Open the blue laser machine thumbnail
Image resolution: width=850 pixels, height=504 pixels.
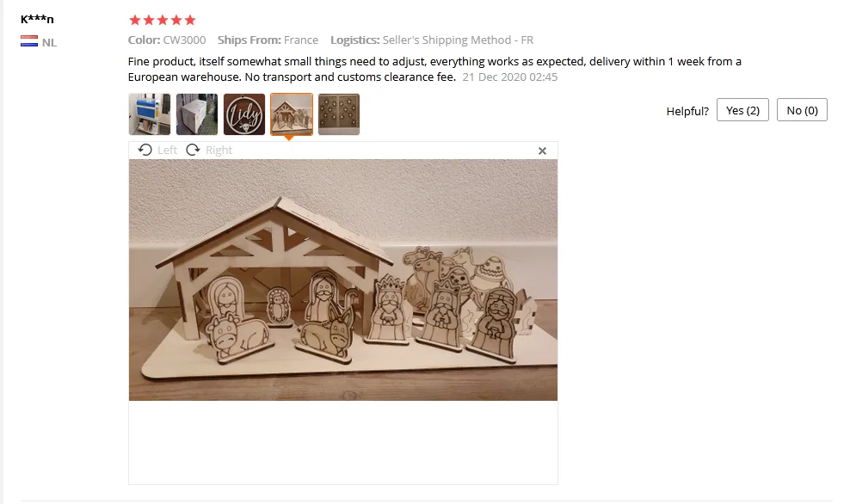click(149, 114)
